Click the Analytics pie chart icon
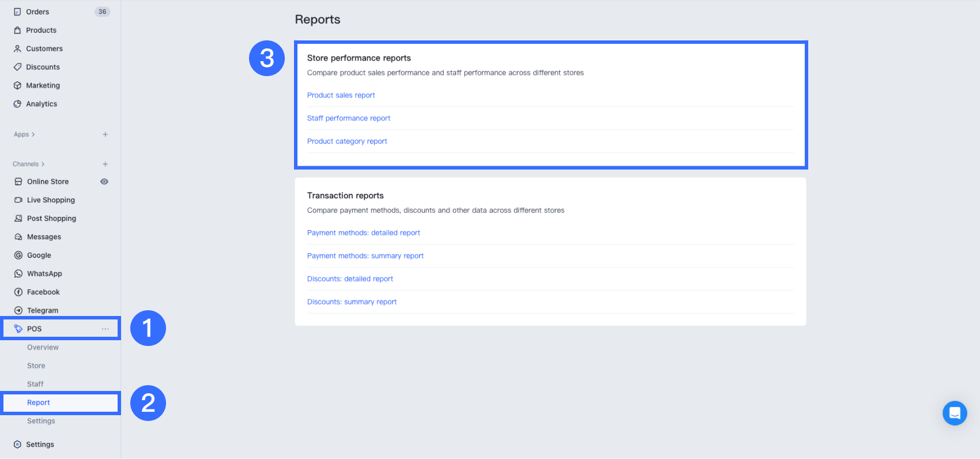The image size is (980, 459). click(17, 104)
